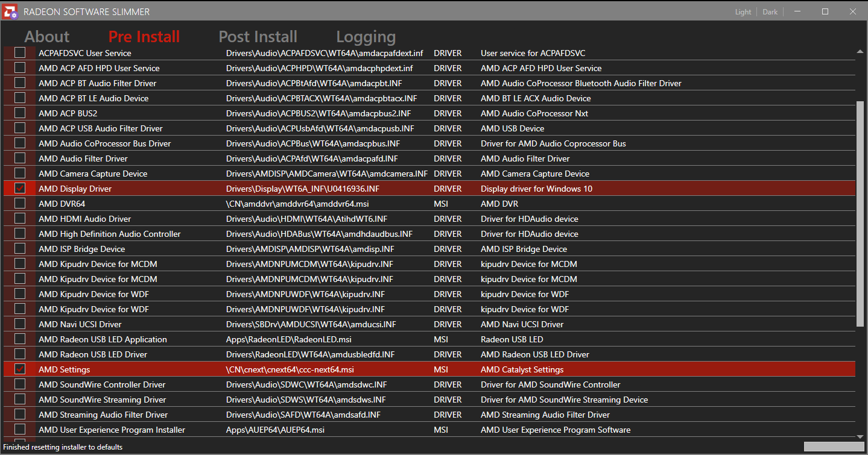The width and height of the screenshot is (868, 455).
Task: Tick the AMD Camera Capture Device checkbox
Action: click(20, 173)
